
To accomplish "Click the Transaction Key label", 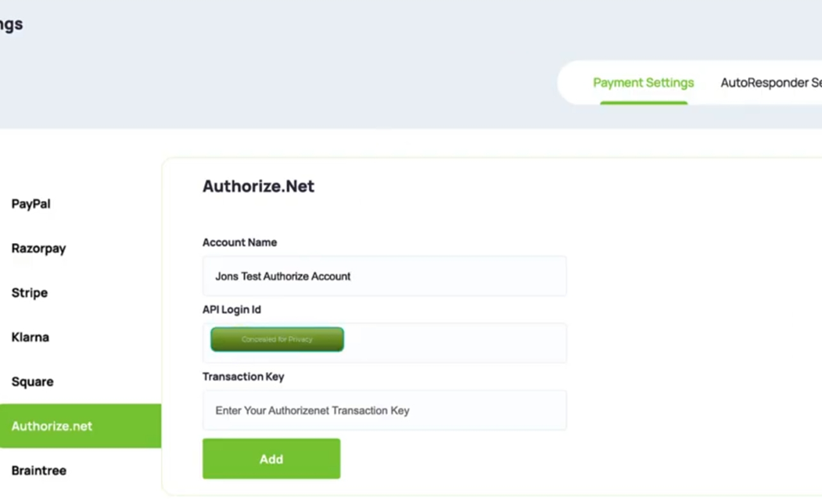I will point(243,377).
